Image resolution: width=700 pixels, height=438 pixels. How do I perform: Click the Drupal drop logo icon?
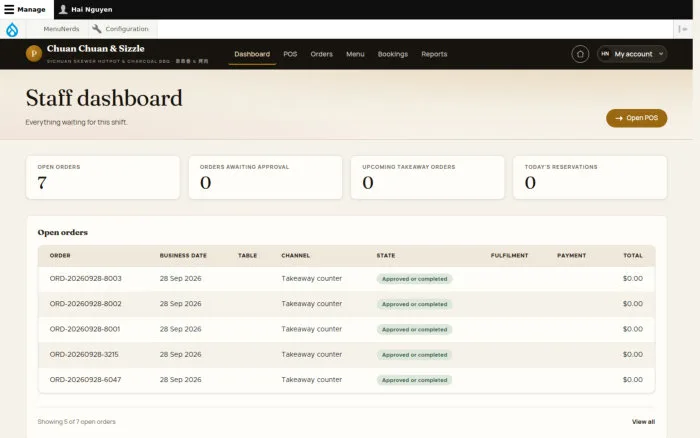(12, 29)
